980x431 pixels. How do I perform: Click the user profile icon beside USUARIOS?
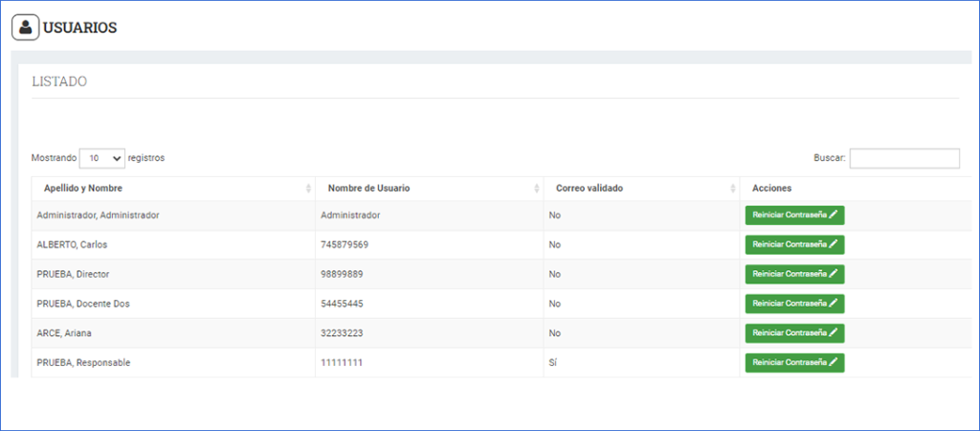coord(25,28)
